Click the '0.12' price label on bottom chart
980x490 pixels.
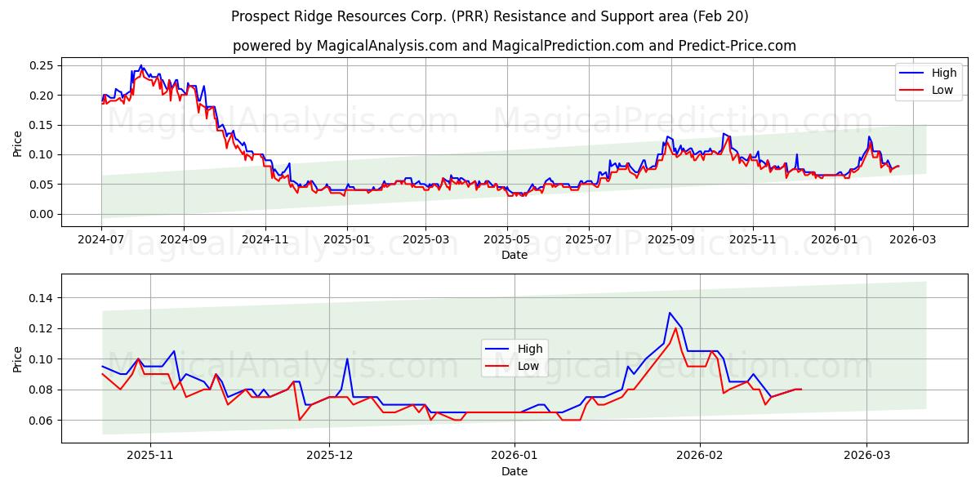pyautogui.click(x=42, y=328)
